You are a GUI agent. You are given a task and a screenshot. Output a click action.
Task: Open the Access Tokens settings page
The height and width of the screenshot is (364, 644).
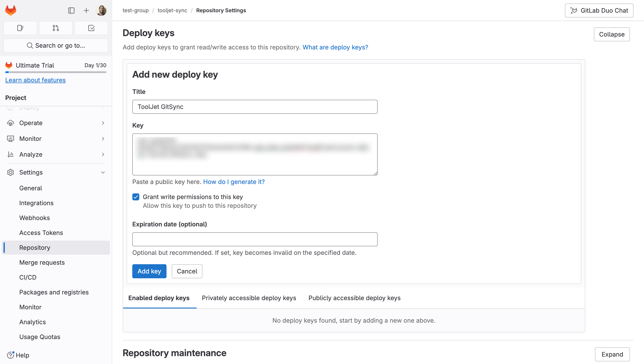41,233
